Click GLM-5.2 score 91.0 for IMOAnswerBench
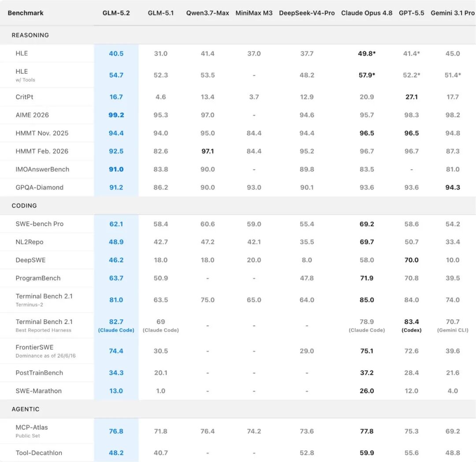Screen dimensions: 476x462 click(x=116, y=169)
